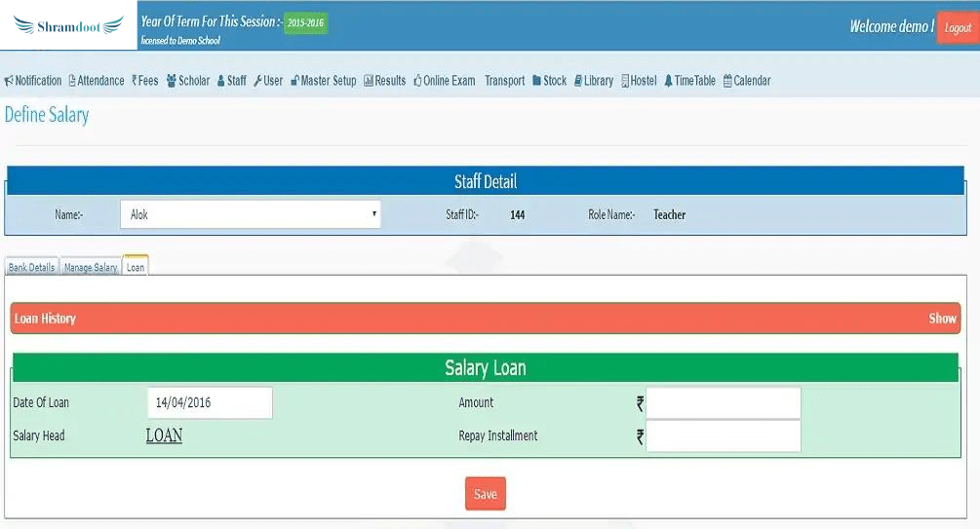Open the session year 2015-2016 selector
980x529 pixels.
pos(305,22)
